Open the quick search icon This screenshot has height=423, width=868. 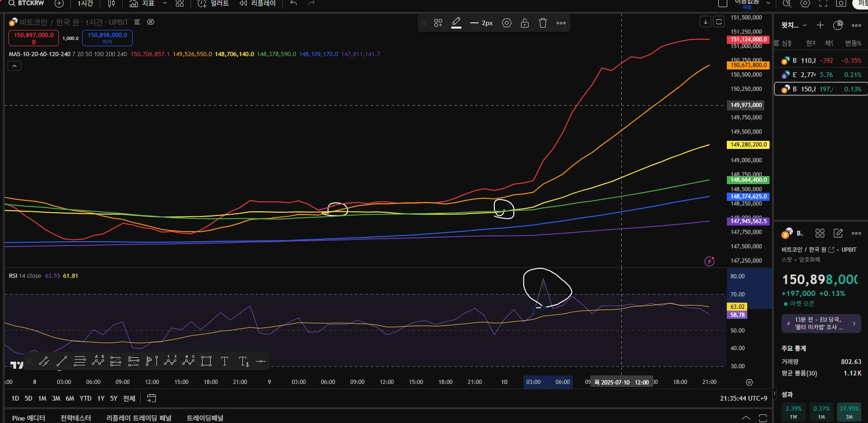[x=787, y=3]
